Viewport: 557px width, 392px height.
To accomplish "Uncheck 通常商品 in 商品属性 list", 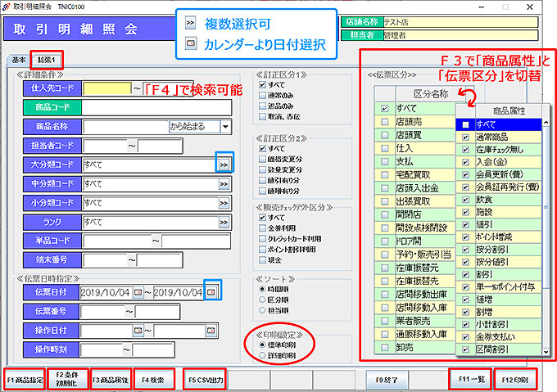I will tap(464, 137).
